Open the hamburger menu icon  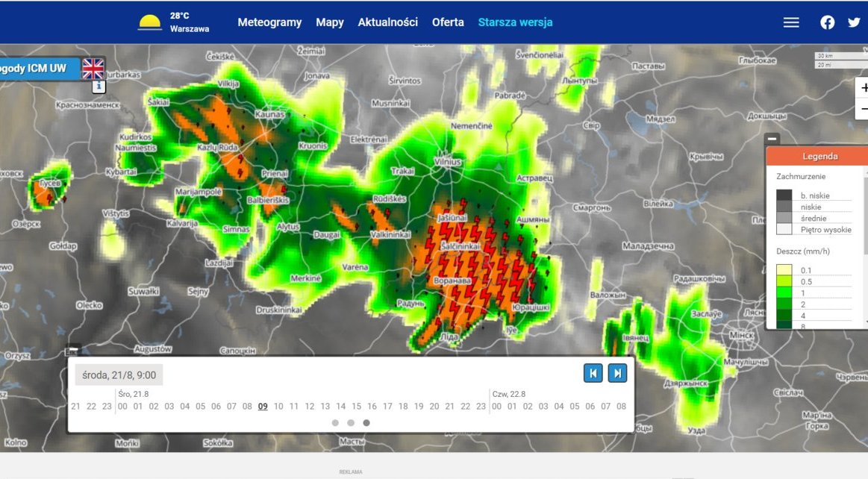[791, 22]
